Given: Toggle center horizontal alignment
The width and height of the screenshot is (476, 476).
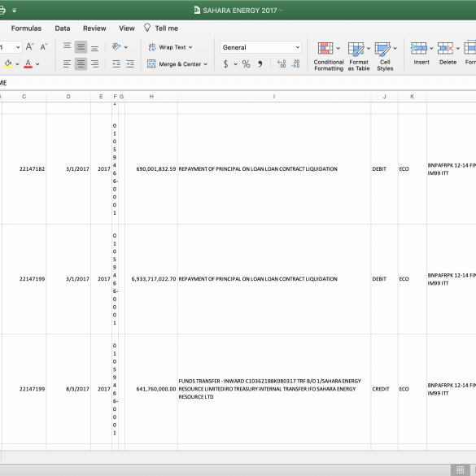Looking at the screenshot, I should (x=81, y=63).
